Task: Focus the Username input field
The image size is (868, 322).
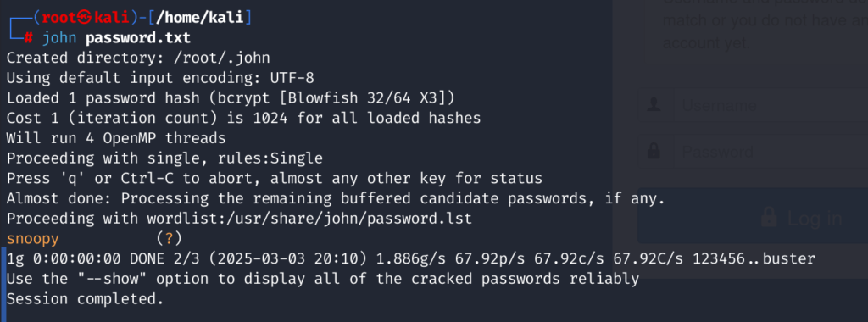Action: (x=771, y=105)
